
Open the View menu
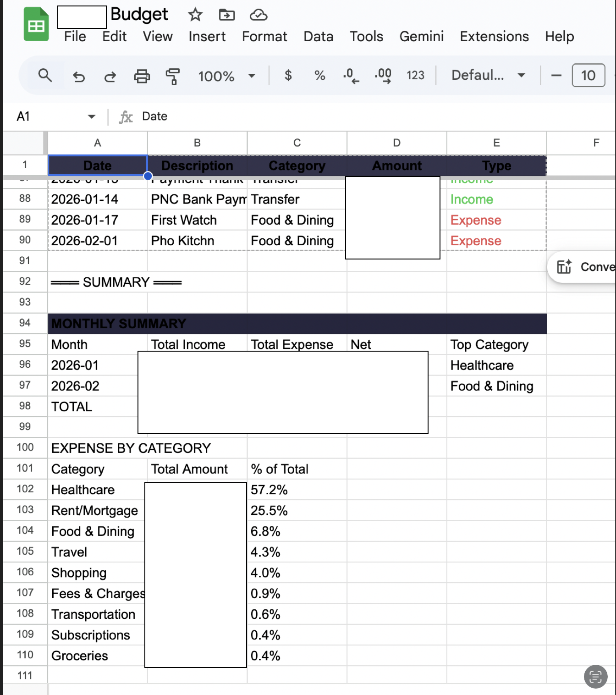point(158,36)
